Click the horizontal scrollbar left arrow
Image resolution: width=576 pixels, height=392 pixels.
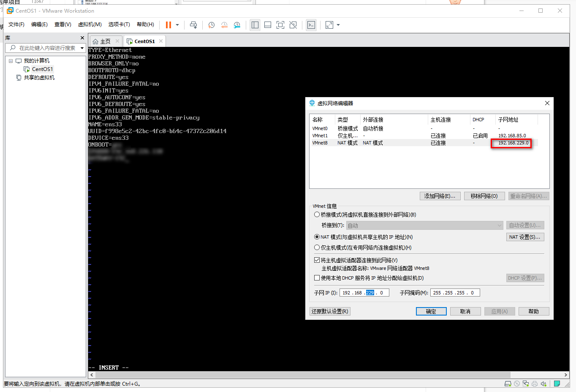92,375
